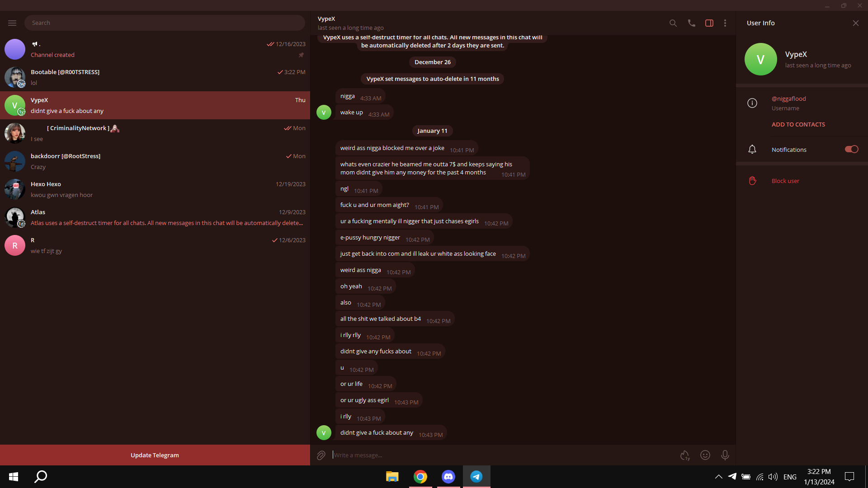Image resolution: width=868 pixels, height=488 pixels.
Task: Click the December 26 date badge
Action: 433,62
